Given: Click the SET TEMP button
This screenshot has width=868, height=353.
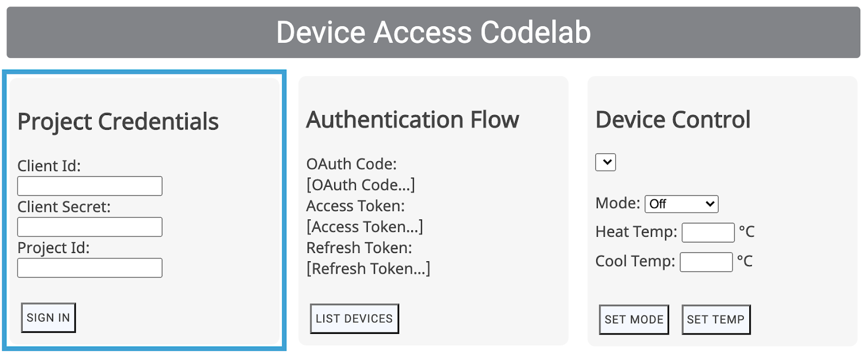Looking at the screenshot, I should pyautogui.click(x=716, y=319).
